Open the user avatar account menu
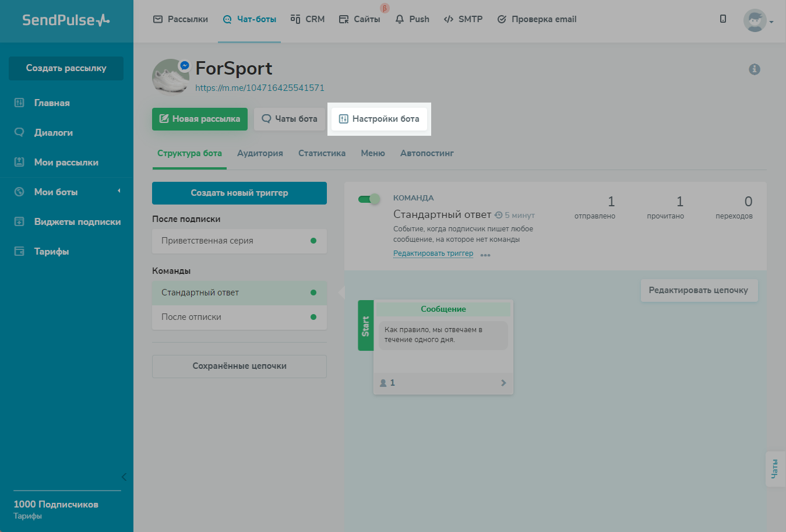This screenshot has width=786, height=532. click(758, 21)
